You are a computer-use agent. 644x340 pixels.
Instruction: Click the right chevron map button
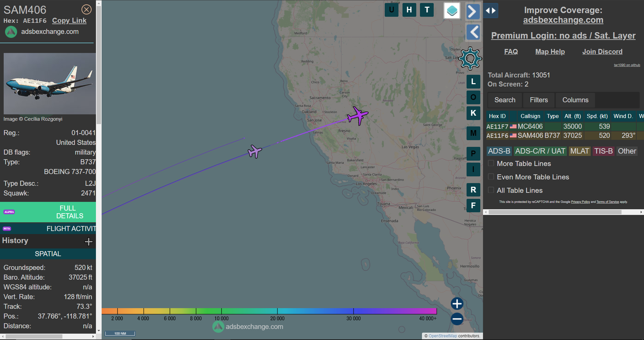point(473,12)
